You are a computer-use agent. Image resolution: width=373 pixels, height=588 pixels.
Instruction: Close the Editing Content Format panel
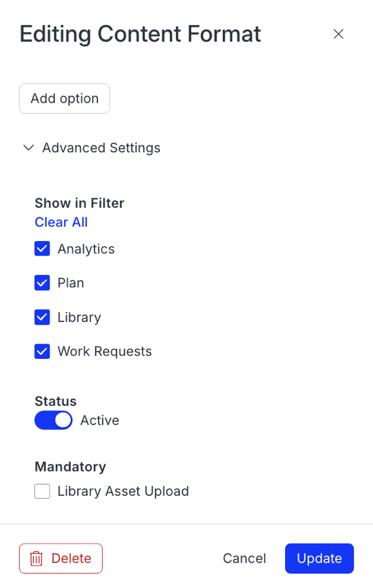pos(339,34)
